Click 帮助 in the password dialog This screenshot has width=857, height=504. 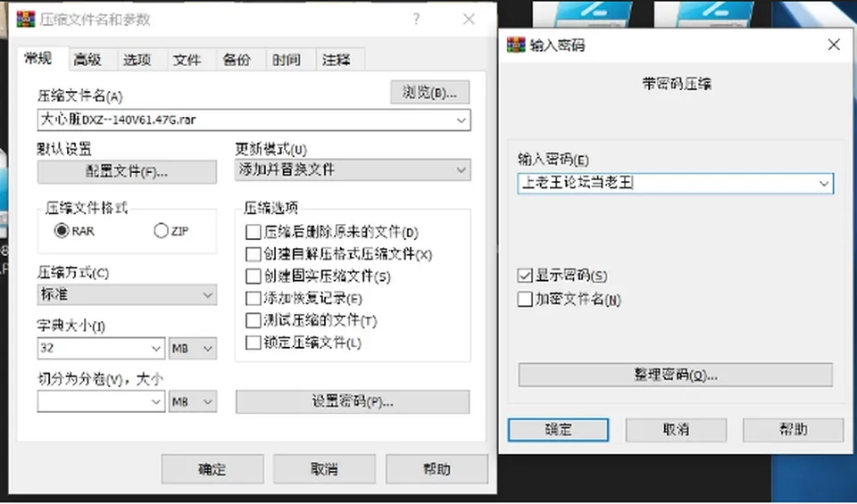(793, 430)
